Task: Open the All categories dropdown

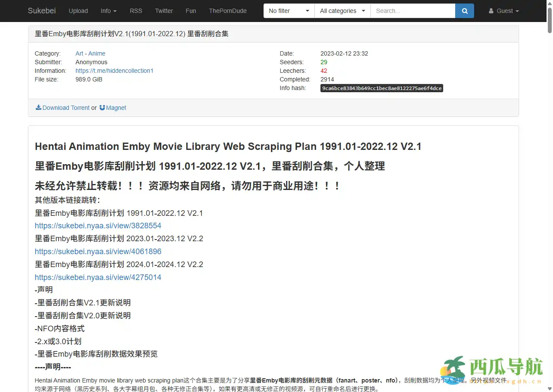Action: click(342, 11)
